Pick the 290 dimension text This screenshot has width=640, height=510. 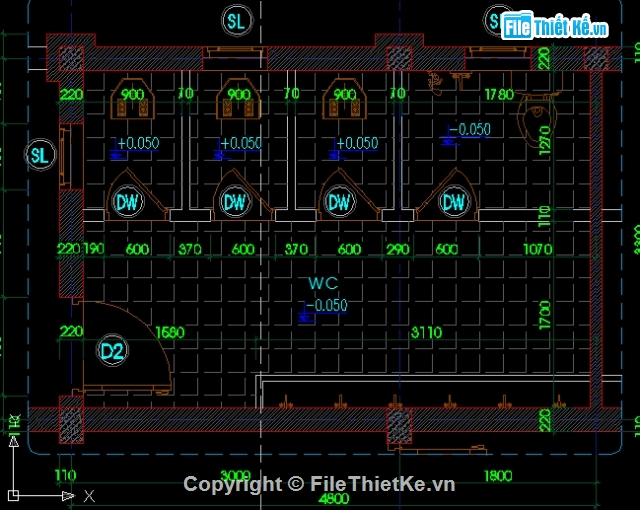[398, 249]
